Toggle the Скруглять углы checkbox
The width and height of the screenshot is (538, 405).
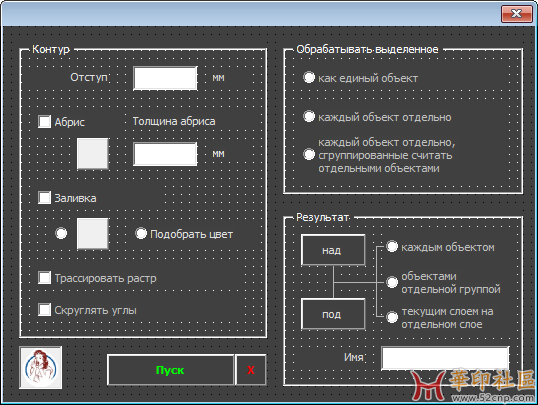(x=45, y=310)
